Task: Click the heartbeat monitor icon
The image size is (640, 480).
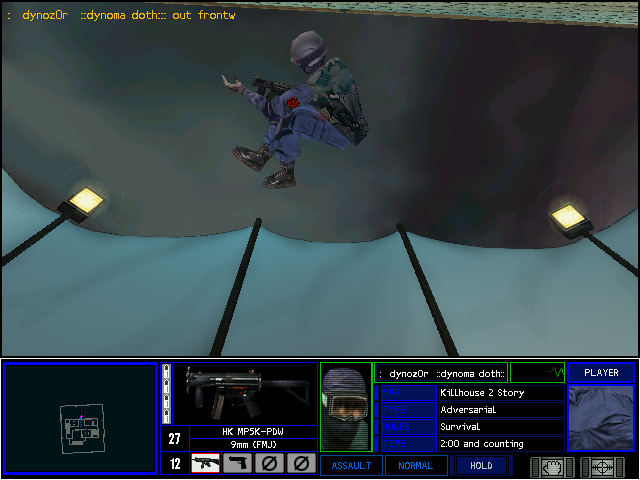Action: point(537,372)
